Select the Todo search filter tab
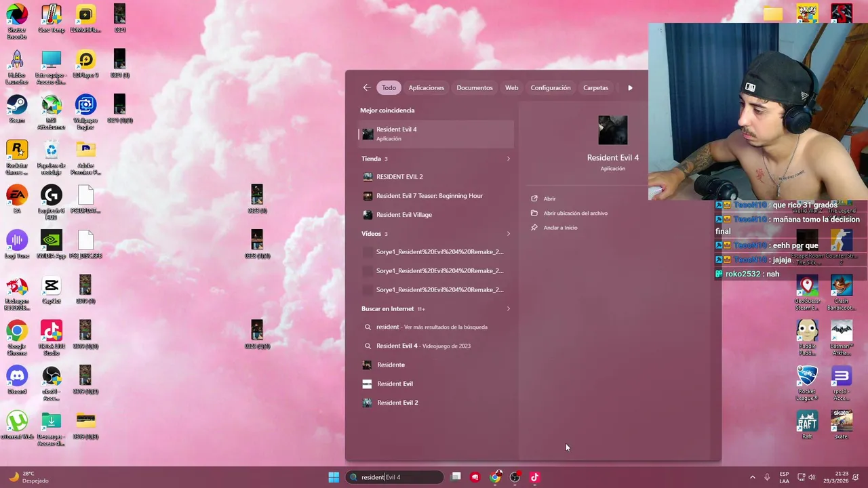This screenshot has width=868, height=488. click(x=389, y=87)
